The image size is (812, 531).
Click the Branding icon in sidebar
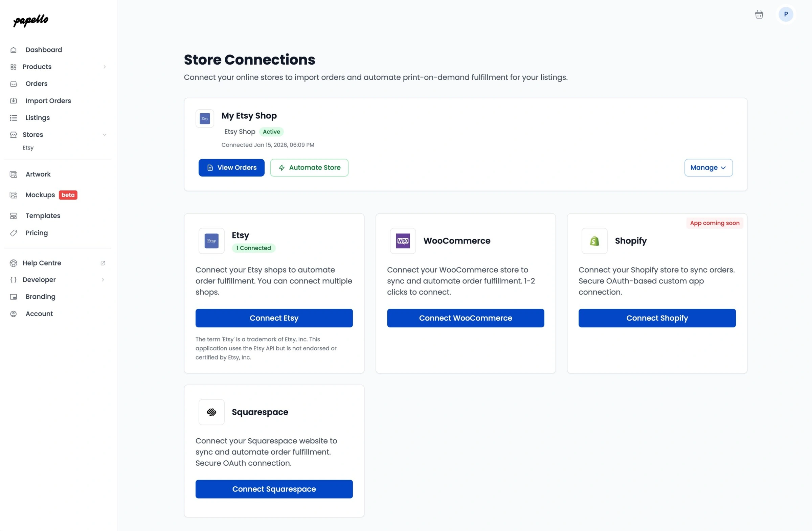[13, 296]
